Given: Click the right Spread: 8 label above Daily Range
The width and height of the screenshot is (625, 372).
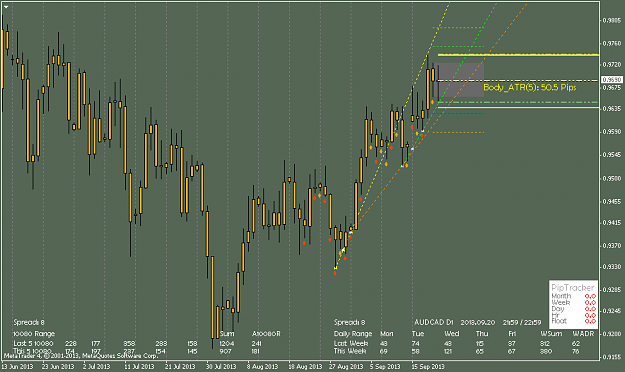Looking at the screenshot, I should coord(349,322).
